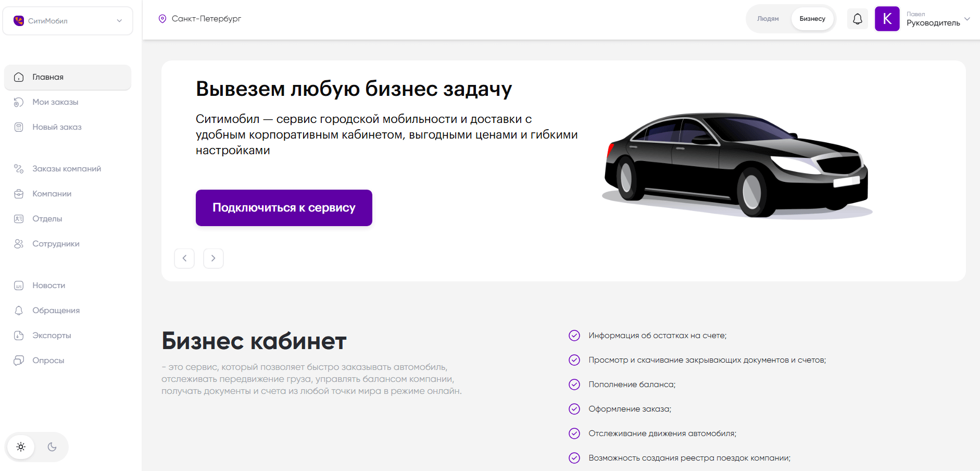
Task: Click the purple K avatar
Action: (x=887, y=18)
